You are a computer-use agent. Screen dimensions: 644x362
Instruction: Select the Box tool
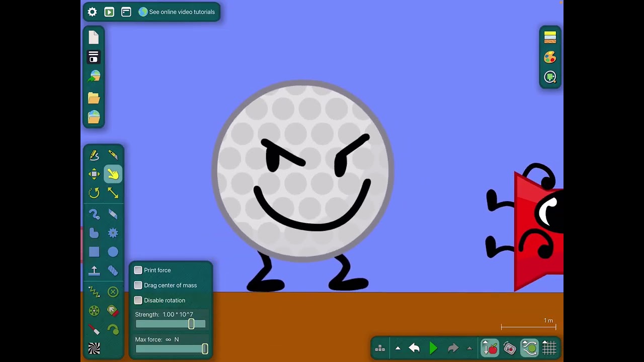pos(94,252)
